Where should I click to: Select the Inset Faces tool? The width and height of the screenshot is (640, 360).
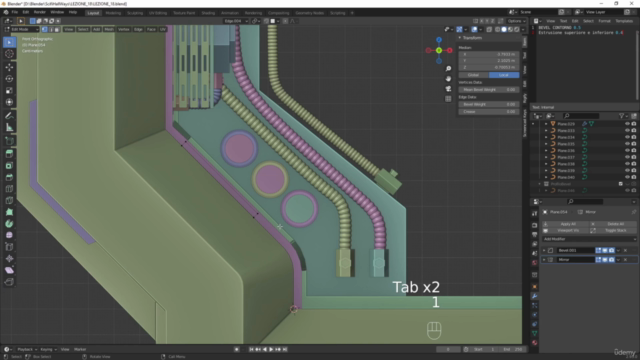pos(9,166)
